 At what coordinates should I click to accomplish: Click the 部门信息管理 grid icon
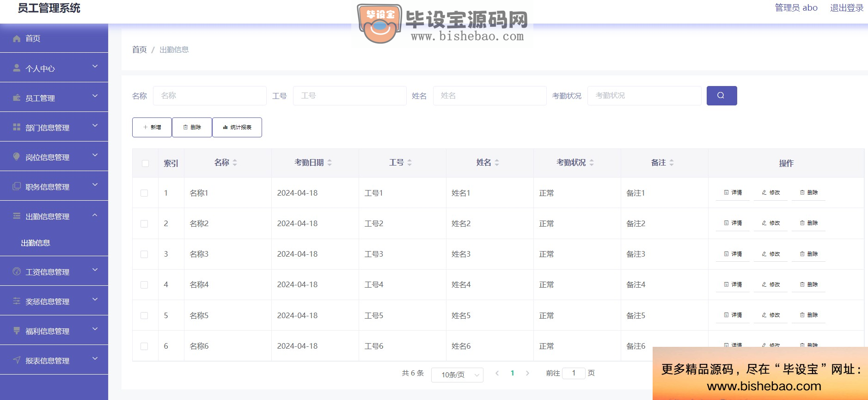tap(17, 127)
